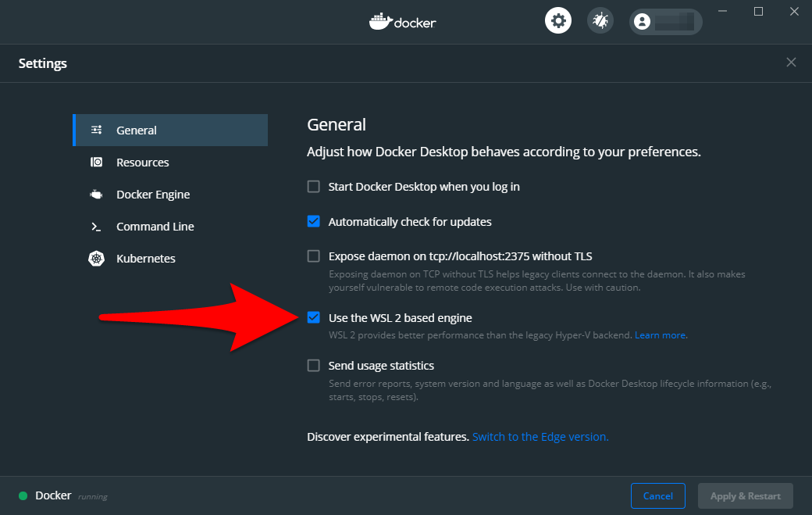
Task: Click the green Docker running status dot
Action: pos(23,495)
